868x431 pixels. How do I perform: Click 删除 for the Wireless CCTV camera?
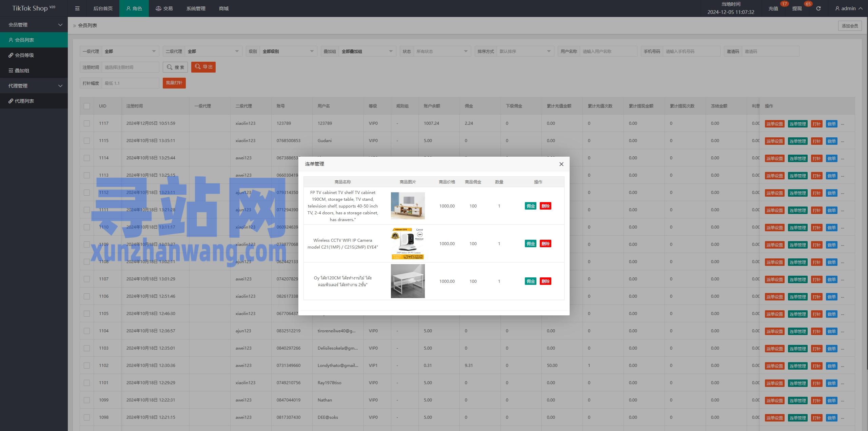tap(545, 244)
